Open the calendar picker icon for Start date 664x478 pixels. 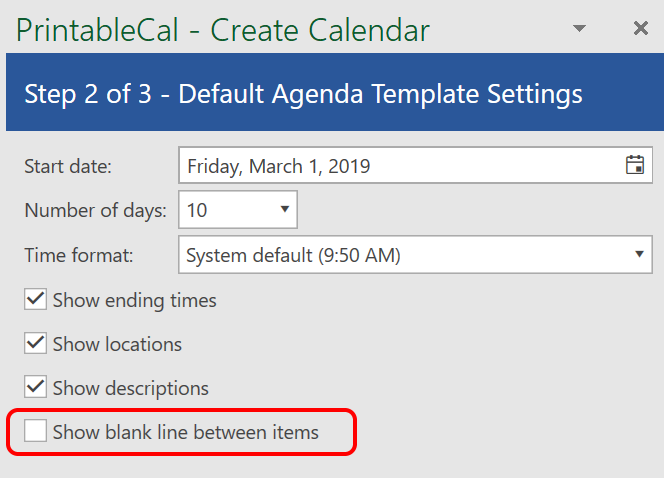pyautogui.click(x=634, y=166)
